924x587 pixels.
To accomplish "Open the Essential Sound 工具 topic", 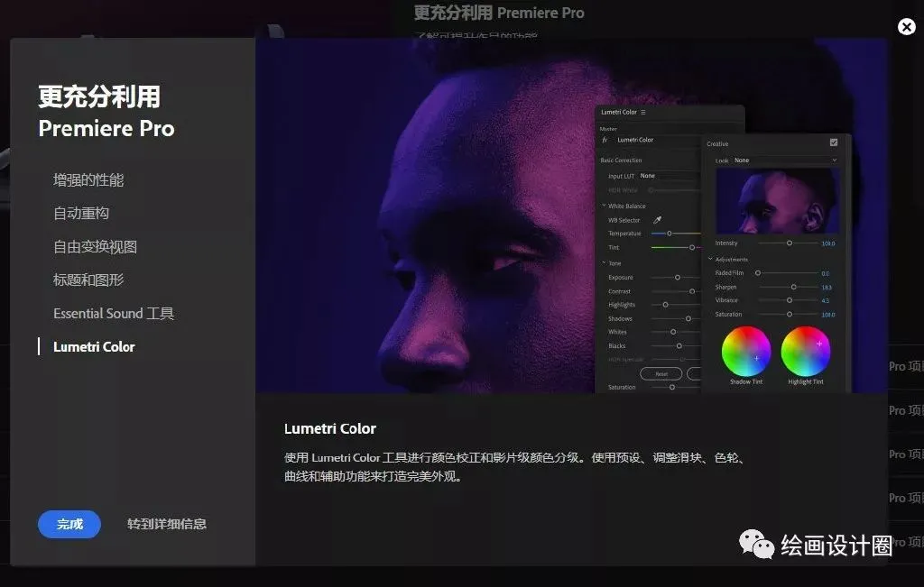I will point(114,313).
